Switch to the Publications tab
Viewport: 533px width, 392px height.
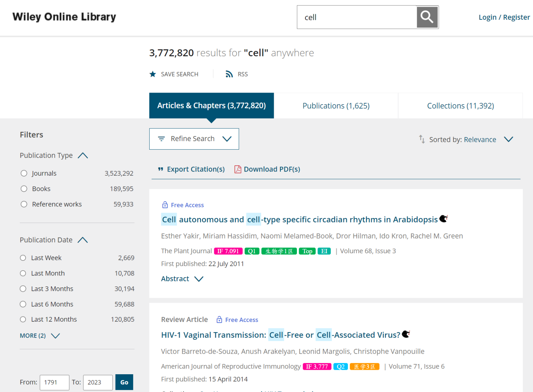(x=336, y=106)
